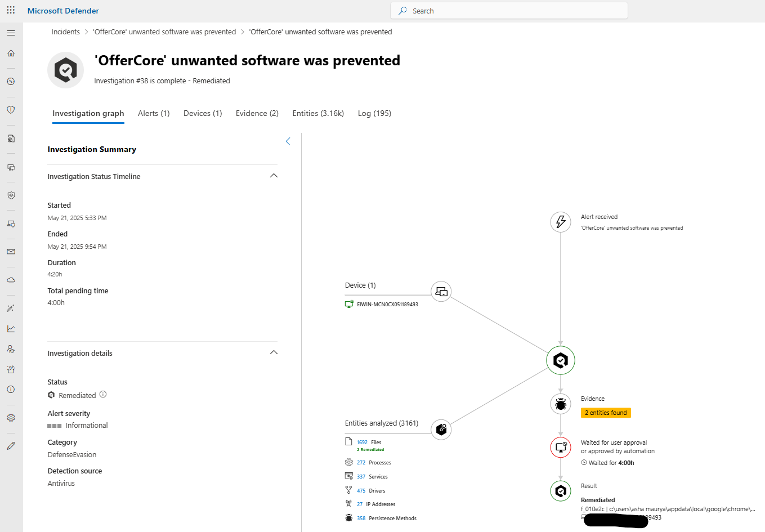
Task: Click the 2 Remediated files label
Action: click(370, 450)
